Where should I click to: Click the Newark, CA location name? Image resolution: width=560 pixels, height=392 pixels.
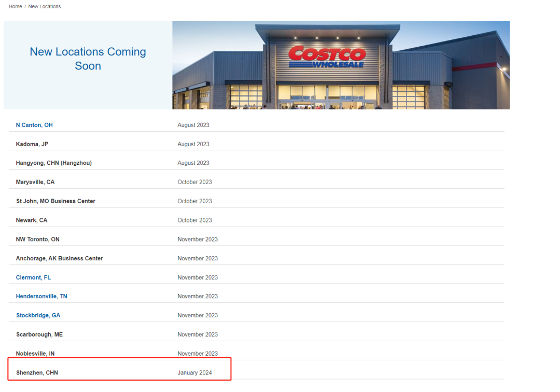(x=31, y=220)
